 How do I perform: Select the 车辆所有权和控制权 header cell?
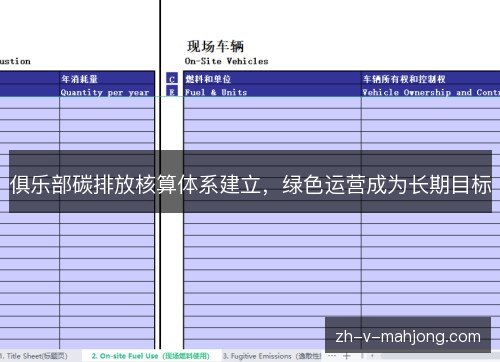click(x=431, y=79)
